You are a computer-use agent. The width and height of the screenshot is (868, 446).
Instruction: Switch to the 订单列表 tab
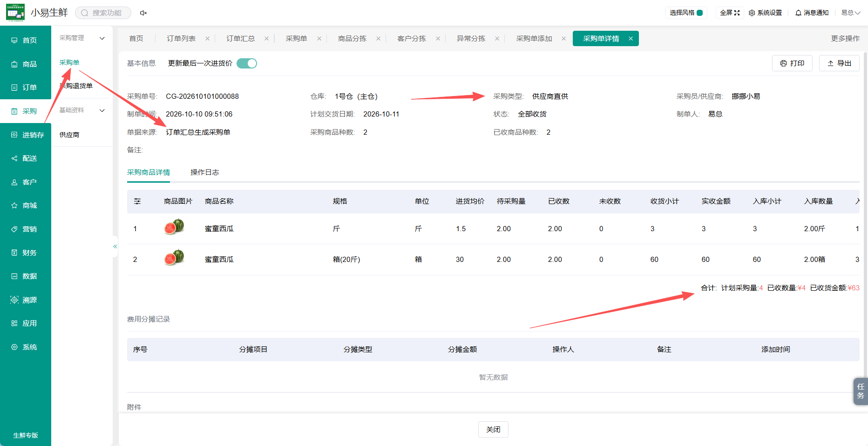click(x=181, y=38)
